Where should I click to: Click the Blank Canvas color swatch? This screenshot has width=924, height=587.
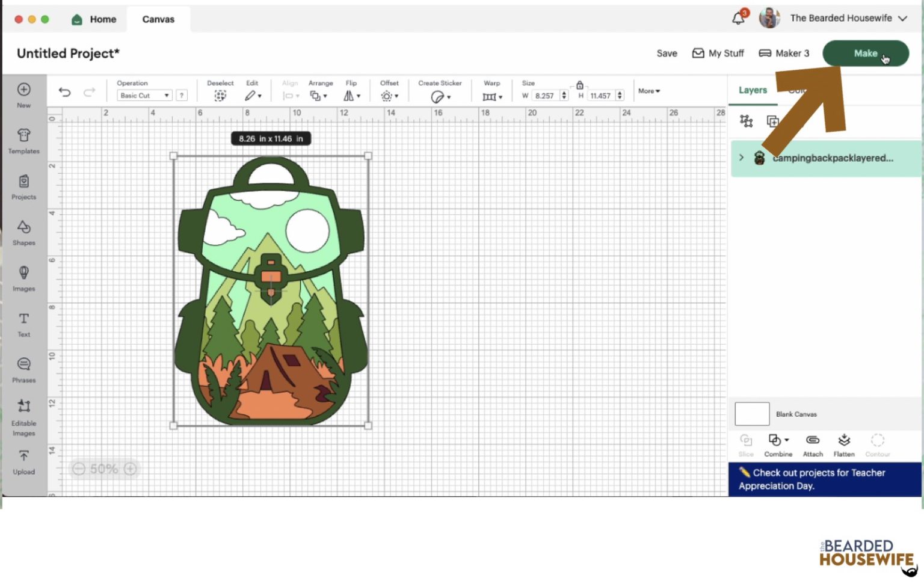tap(752, 414)
